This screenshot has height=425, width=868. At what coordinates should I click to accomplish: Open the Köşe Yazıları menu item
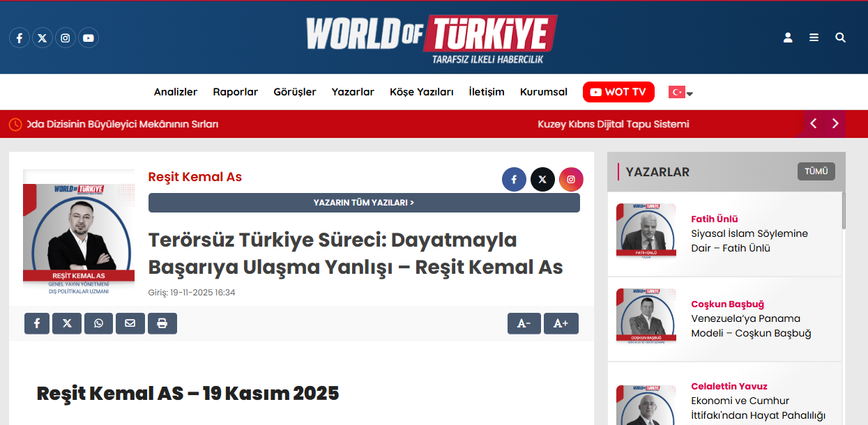[x=422, y=92]
